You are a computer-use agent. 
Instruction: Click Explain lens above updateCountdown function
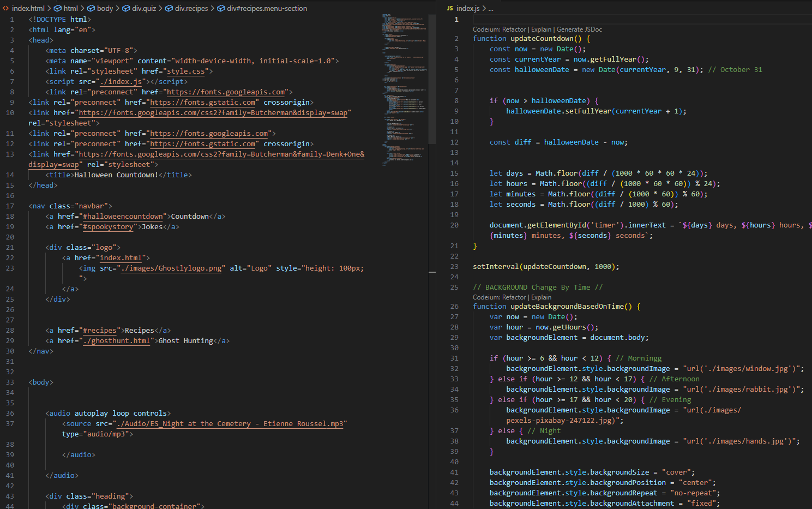(541, 29)
